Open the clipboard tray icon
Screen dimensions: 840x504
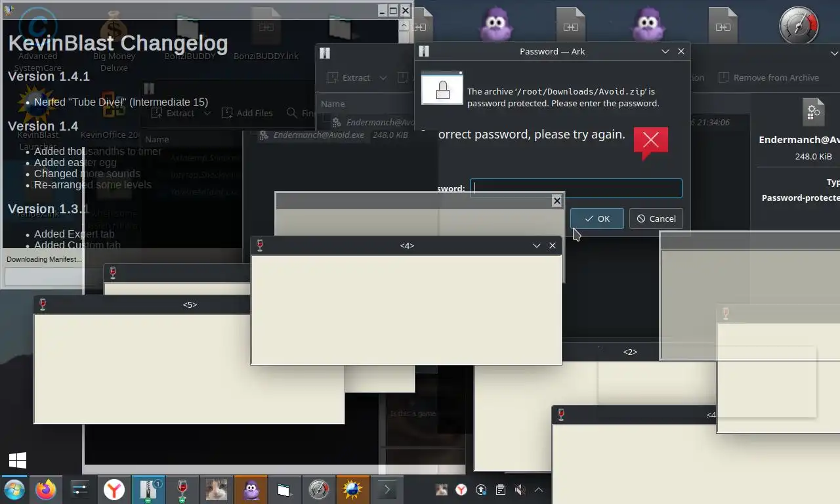[x=500, y=490]
